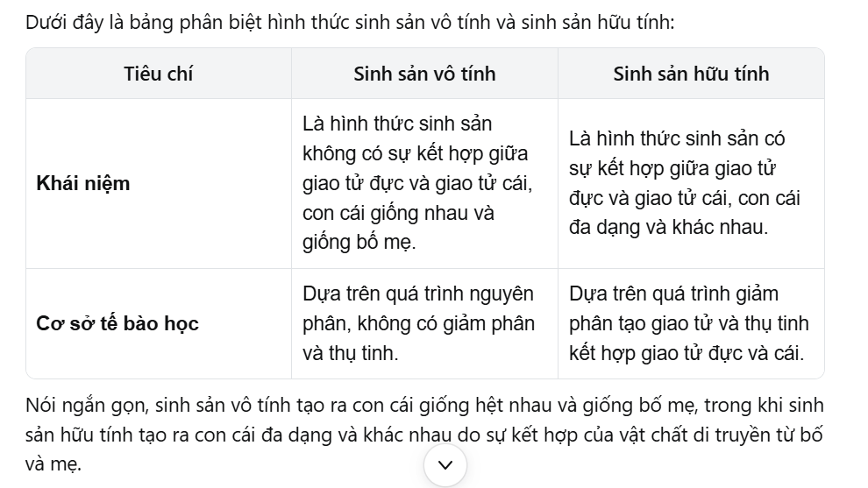The image size is (868, 488).
Task: Click the line "không có sự kết hợp giữa"
Action: click(x=415, y=153)
